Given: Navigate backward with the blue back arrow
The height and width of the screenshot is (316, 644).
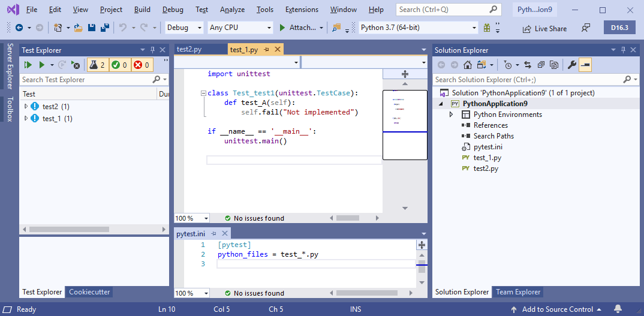Looking at the screenshot, I should tap(19, 28).
